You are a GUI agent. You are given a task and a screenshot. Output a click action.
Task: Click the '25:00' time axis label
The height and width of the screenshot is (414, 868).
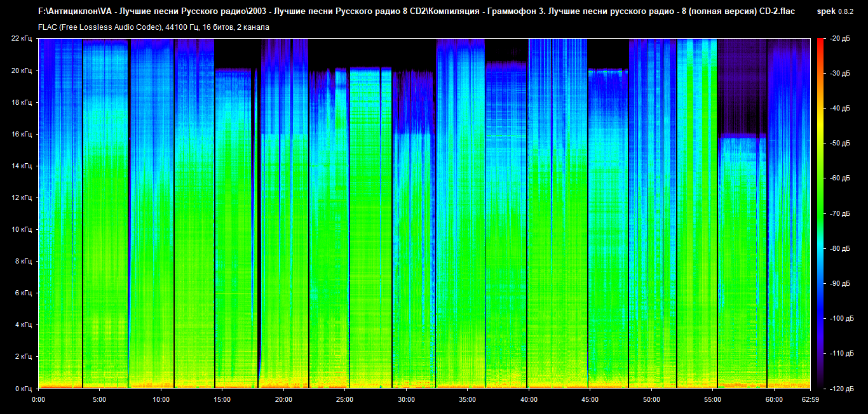tap(344, 399)
